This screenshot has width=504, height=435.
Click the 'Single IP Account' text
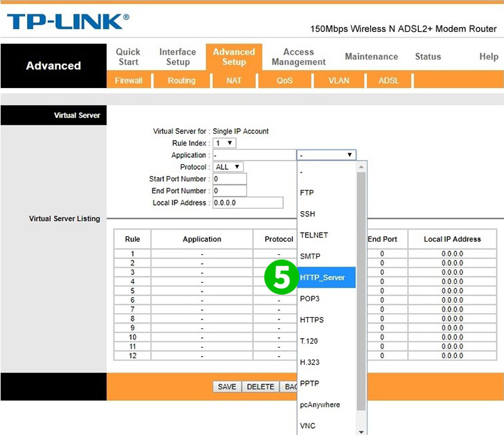[240, 131]
